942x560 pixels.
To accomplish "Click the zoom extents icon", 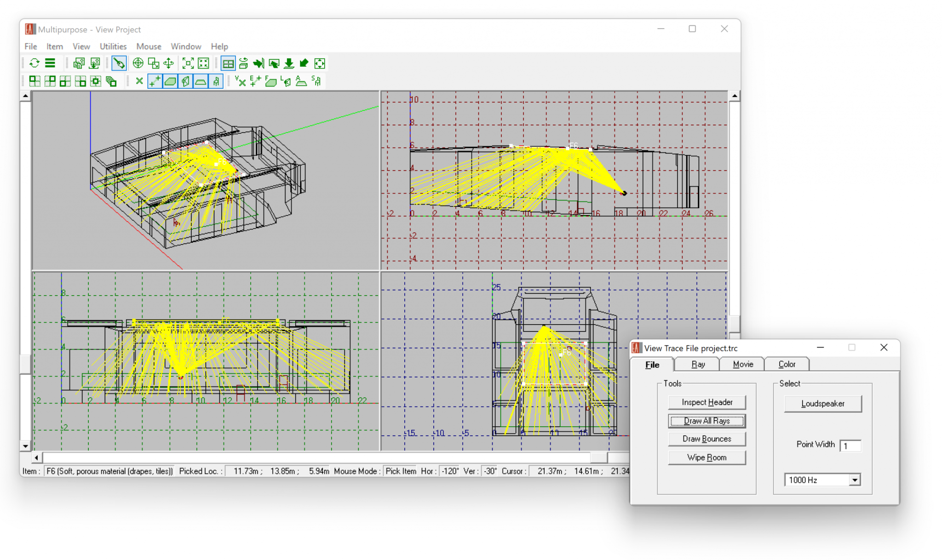I will coord(188,63).
